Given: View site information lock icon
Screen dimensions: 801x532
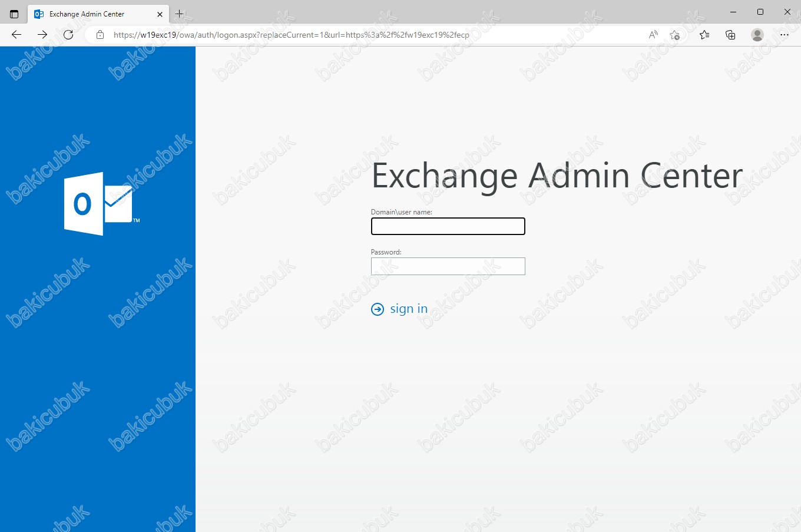Looking at the screenshot, I should point(100,35).
